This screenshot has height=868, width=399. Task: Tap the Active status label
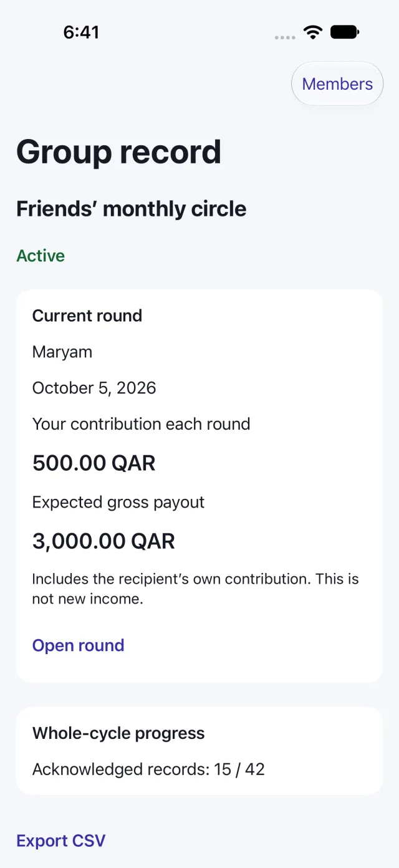[x=41, y=256]
